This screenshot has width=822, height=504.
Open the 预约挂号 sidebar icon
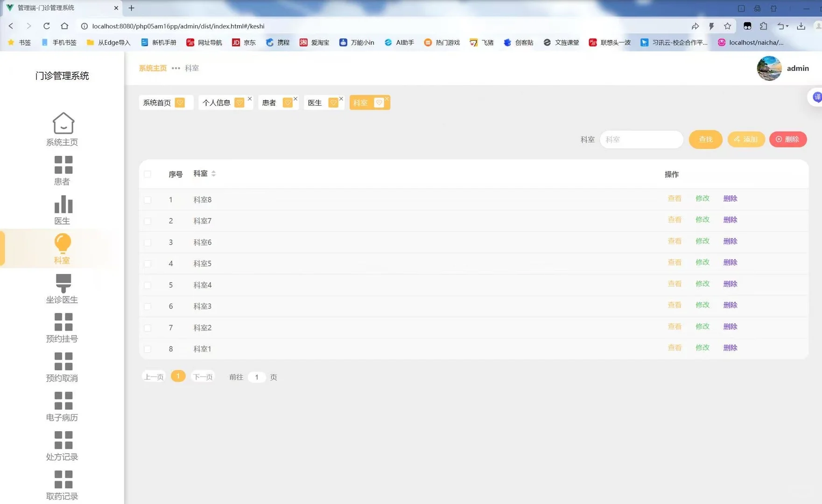[x=63, y=322]
